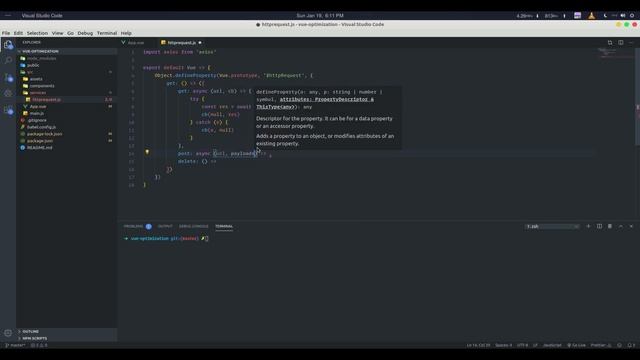Open the Help menu

(x=126, y=33)
